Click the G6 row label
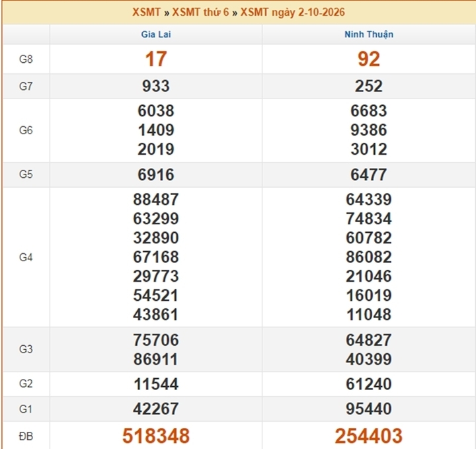Viewport: 476px width, 449px height. click(26, 130)
